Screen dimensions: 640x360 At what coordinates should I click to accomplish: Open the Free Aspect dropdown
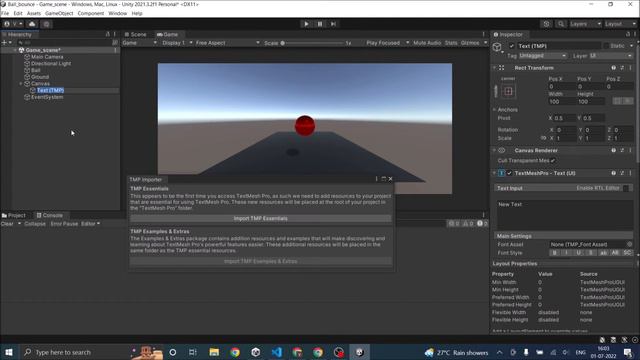227,43
